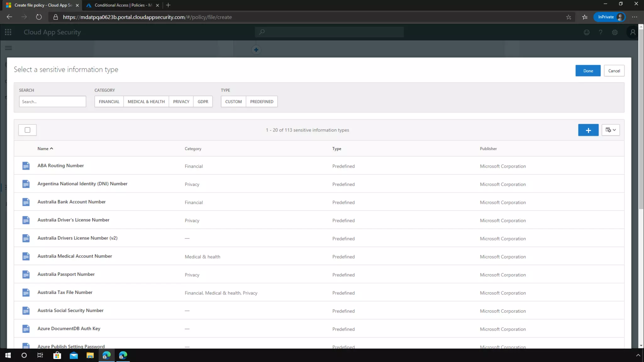Screen dimensions: 644x362
Task: Open File Explorer from taskbar
Action: point(90,355)
